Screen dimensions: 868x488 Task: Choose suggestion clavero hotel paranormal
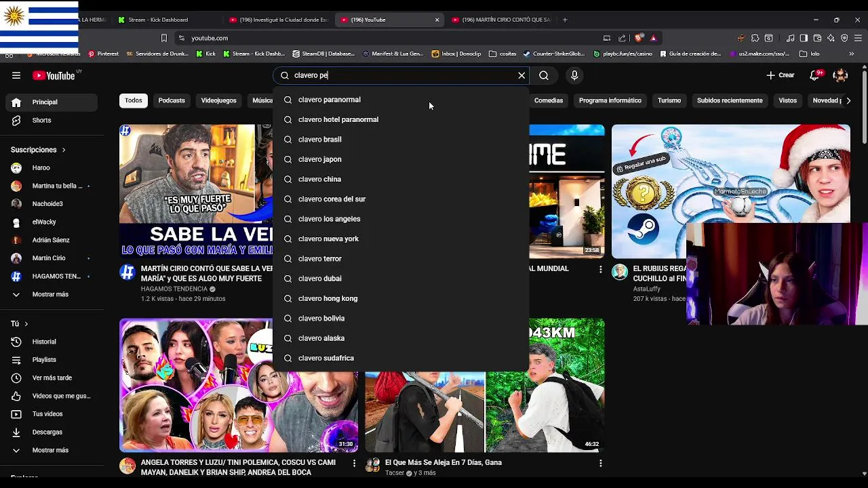point(401,119)
